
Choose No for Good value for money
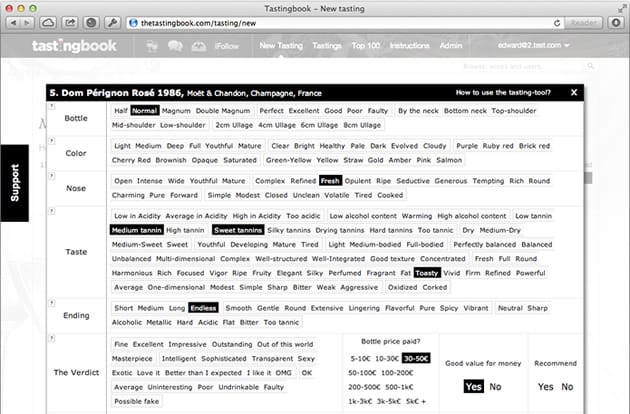point(495,387)
